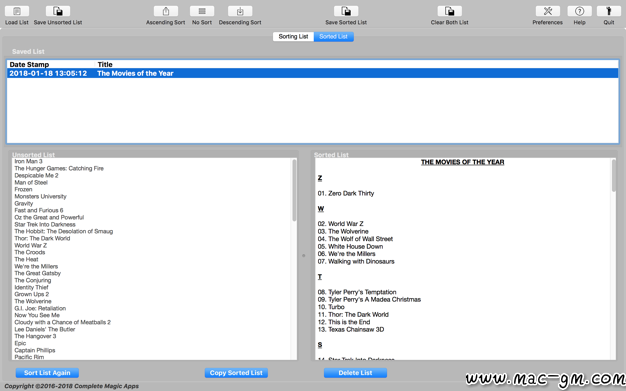Screen dimensions: 626x391
Task: Open Preferences from the toolbar
Action: (x=548, y=11)
